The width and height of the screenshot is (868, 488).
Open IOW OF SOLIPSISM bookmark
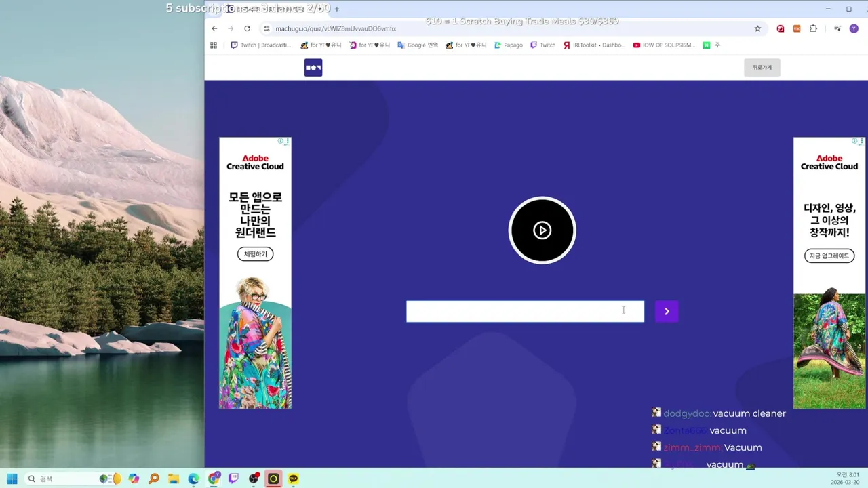click(664, 45)
